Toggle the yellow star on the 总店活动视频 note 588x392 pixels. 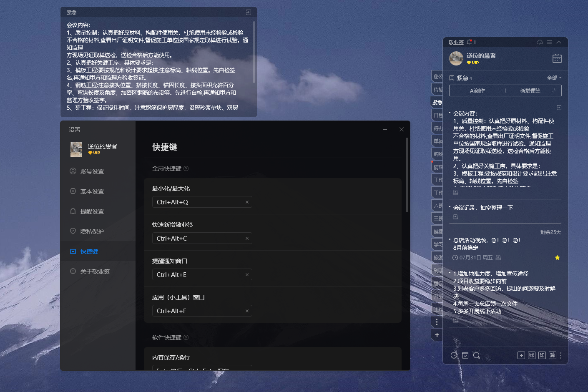[x=557, y=258]
